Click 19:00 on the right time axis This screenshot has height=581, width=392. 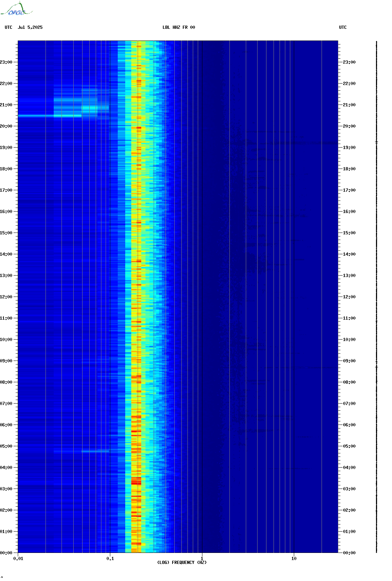(x=349, y=148)
